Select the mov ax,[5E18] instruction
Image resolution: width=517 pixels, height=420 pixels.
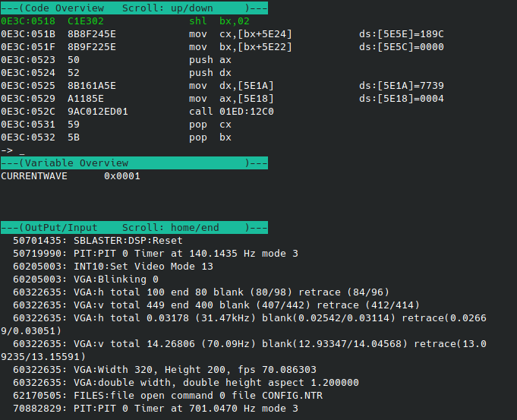pyautogui.click(x=231, y=98)
